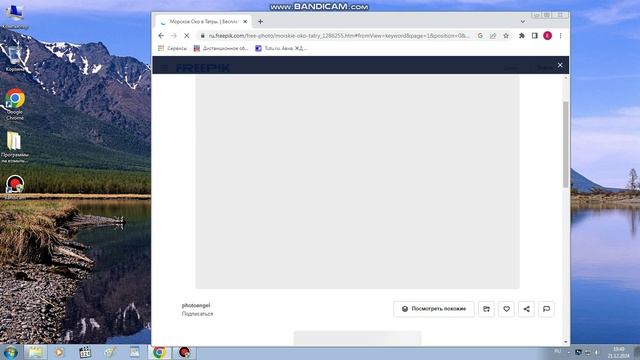This screenshot has width=640, height=360.
Task: Click the taskbar clock and date
Action: [619, 353]
